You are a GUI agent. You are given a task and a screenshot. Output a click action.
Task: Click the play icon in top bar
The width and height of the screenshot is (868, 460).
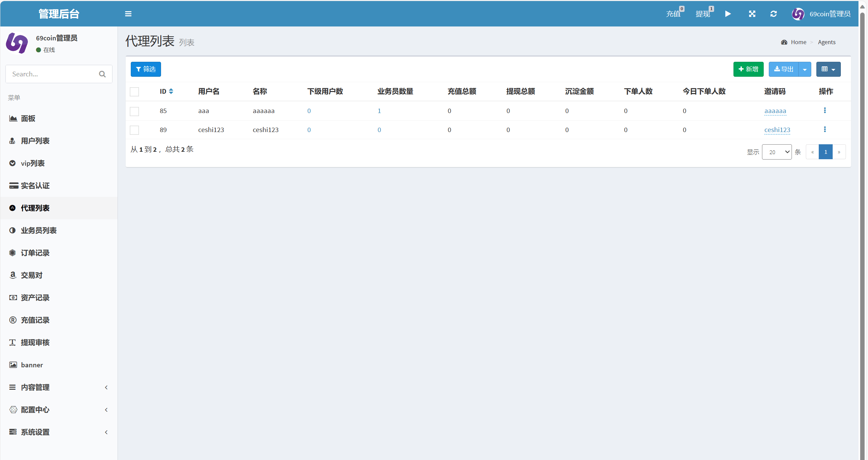(x=728, y=14)
